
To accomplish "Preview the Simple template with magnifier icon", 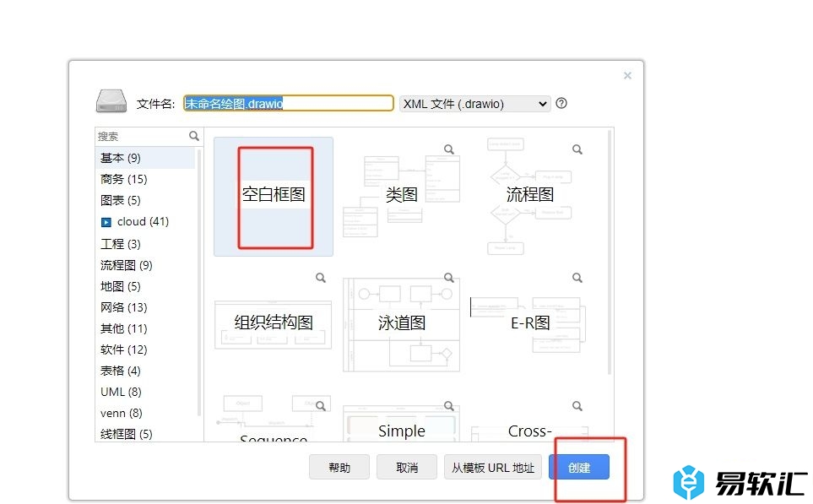I will (449, 406).
